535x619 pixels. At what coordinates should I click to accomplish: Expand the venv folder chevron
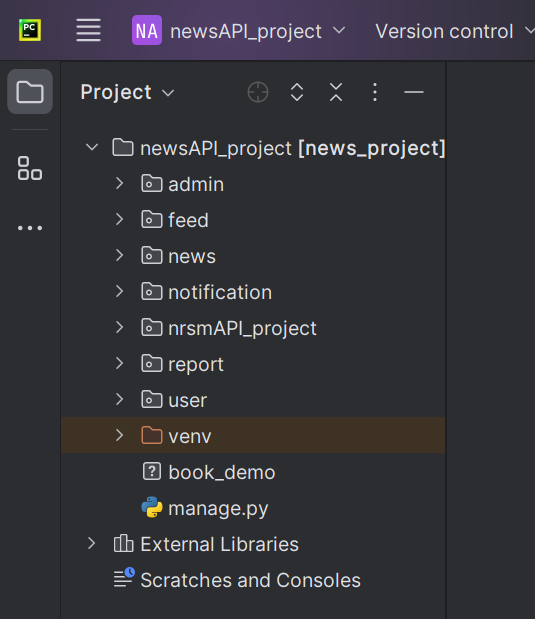120,435
